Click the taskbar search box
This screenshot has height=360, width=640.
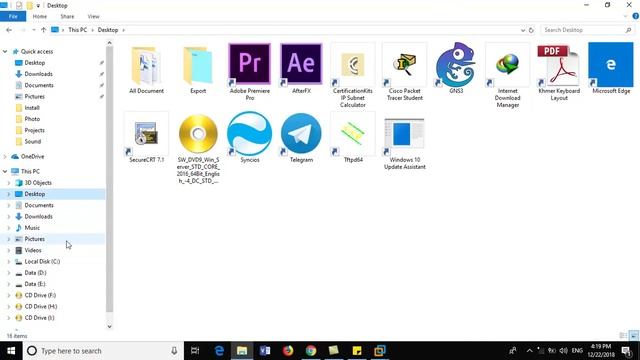click(x=103, y=351)
